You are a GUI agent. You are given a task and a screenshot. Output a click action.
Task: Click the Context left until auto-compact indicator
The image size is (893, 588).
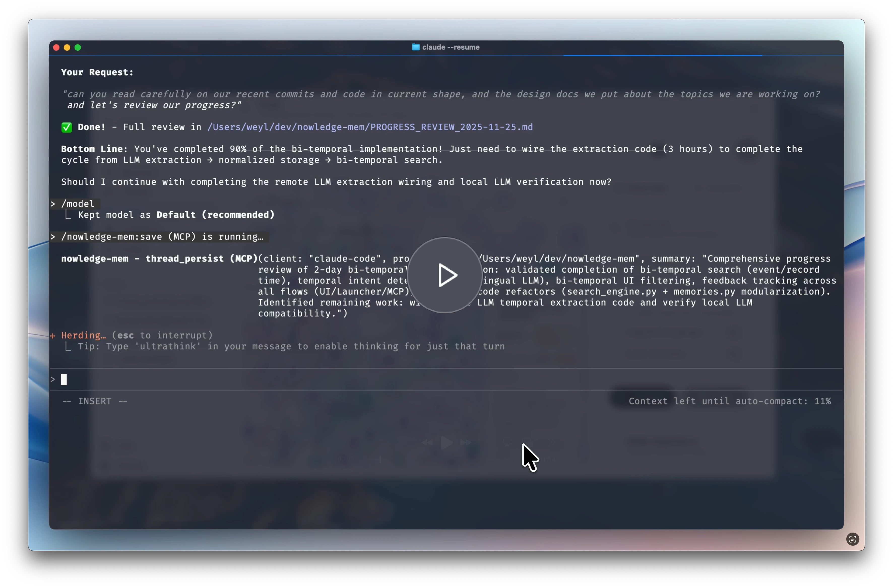coord(730,401)
